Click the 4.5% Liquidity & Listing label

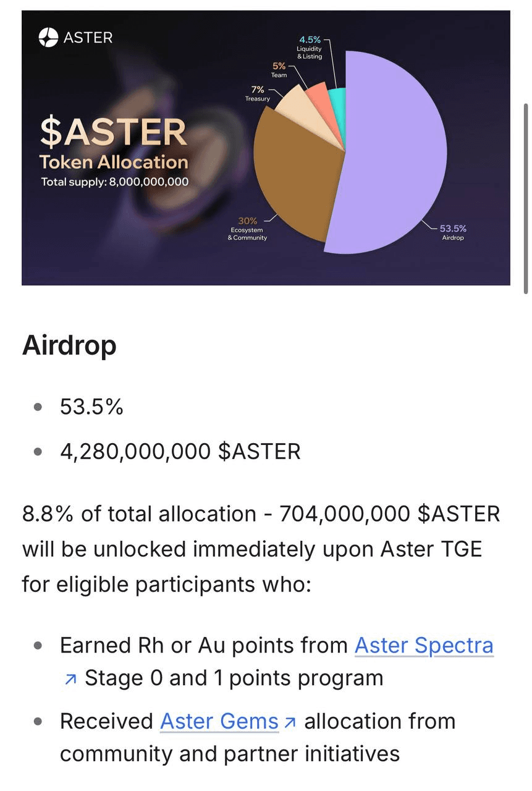(309, 48)
